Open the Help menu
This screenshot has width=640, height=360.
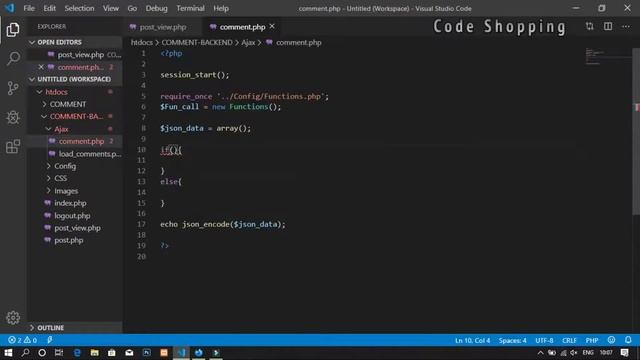[221, 8]
